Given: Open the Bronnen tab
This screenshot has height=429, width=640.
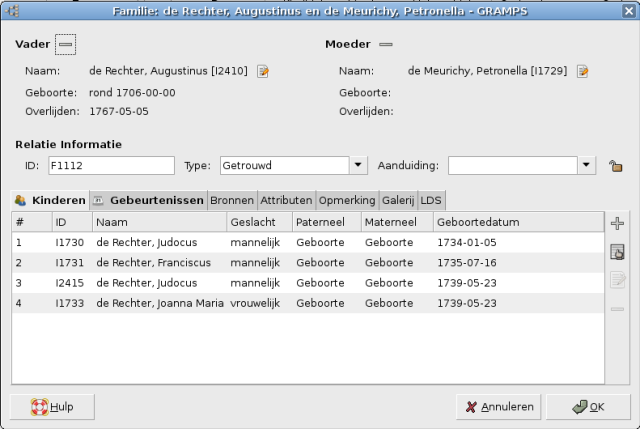Looking at the screenshot, I should point(231,200).
